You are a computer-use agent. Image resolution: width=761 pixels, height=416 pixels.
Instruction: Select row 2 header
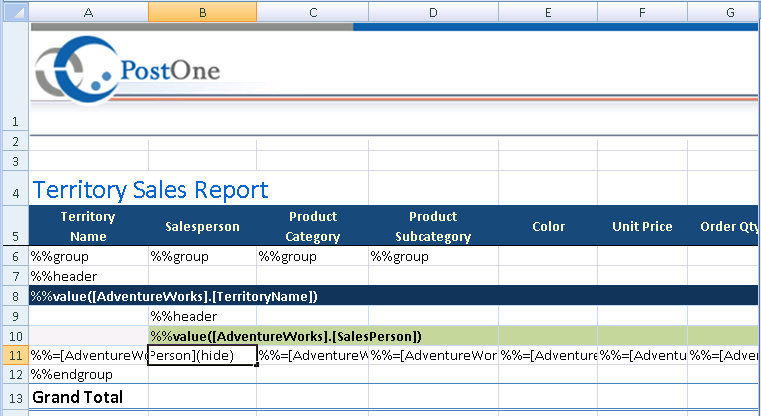16,141
